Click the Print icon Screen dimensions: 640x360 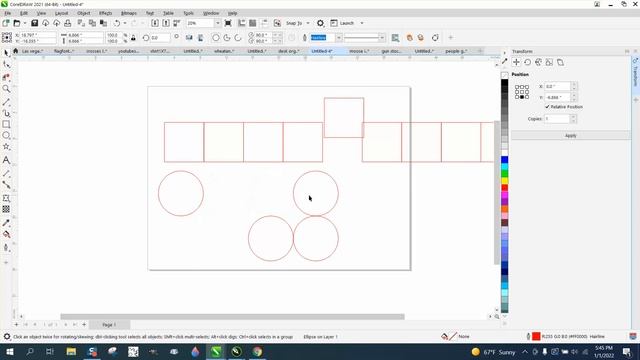tap(68, 23)
